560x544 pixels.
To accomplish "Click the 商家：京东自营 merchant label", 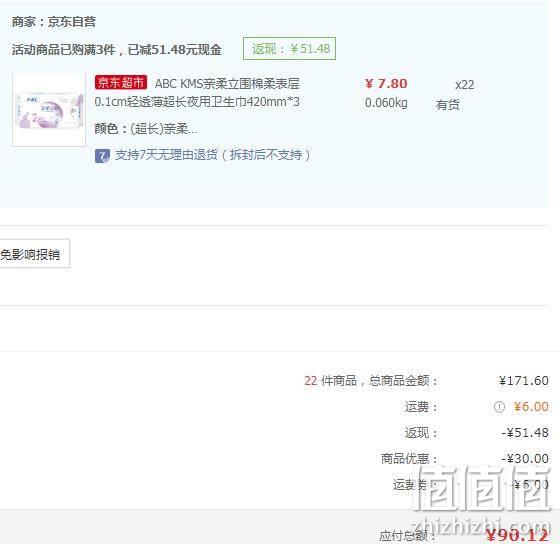I will [54, 22].
